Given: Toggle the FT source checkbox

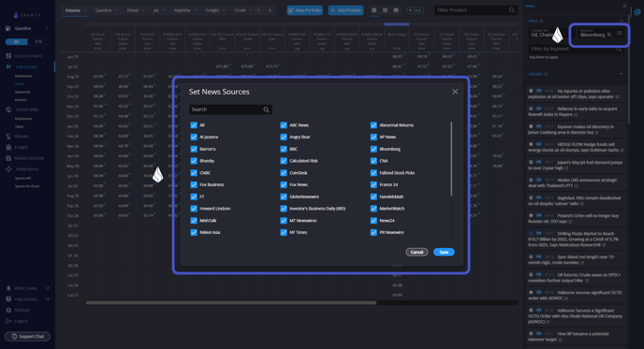Looking at the screenshot, I should pyautogui.click(x=194, y=196).
